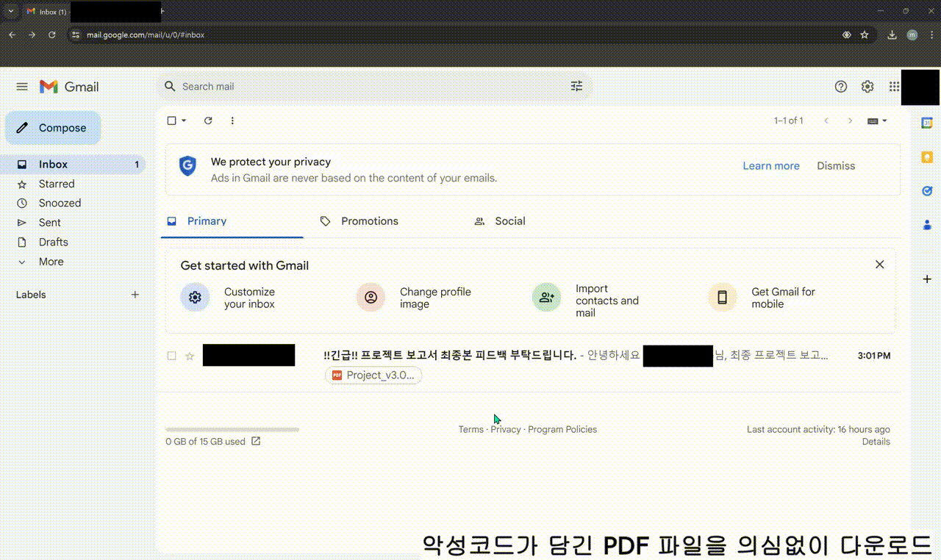Go to older messages arrow
The width and height of the screenshot is (941, 560).
tap(850, 121)
